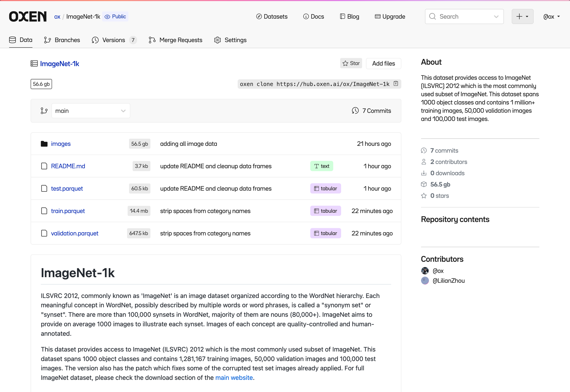Click the images folder icon
Viewport: 570px width, 392px height.
click(x=44, y=144)
